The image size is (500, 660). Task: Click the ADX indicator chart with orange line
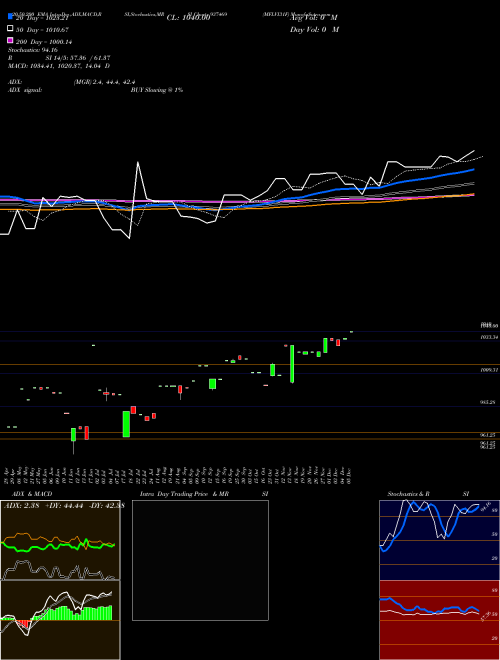click(x=60, y=540)
